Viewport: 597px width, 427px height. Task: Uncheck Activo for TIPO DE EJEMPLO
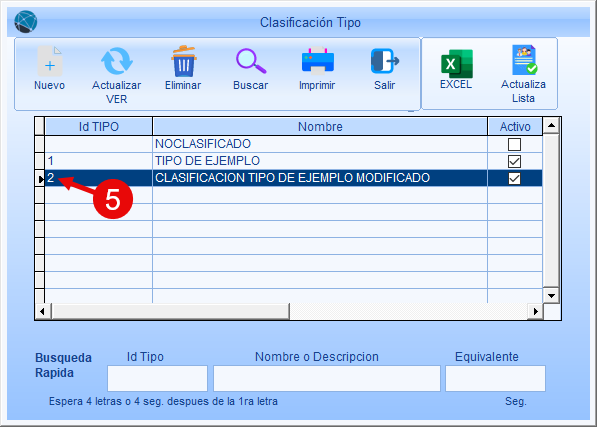(x=514, y=161)
